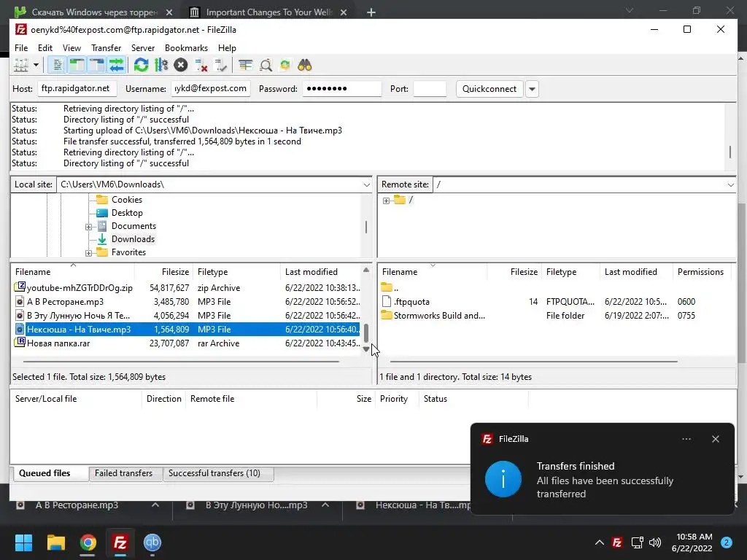Sort local files by Last modified column
Screen dimensions: 747x560
click(x=311, y=272)
